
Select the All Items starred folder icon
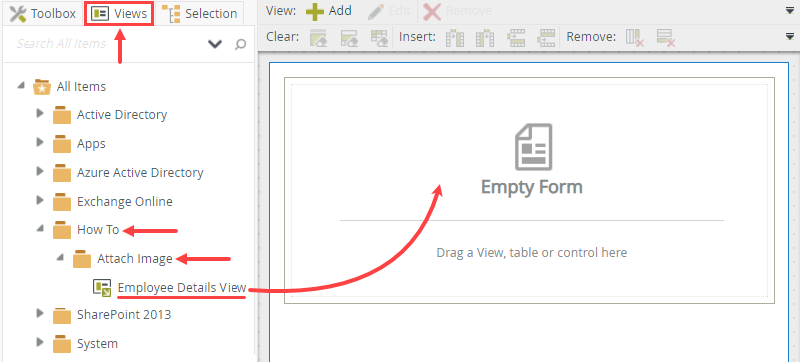(42, 87)
